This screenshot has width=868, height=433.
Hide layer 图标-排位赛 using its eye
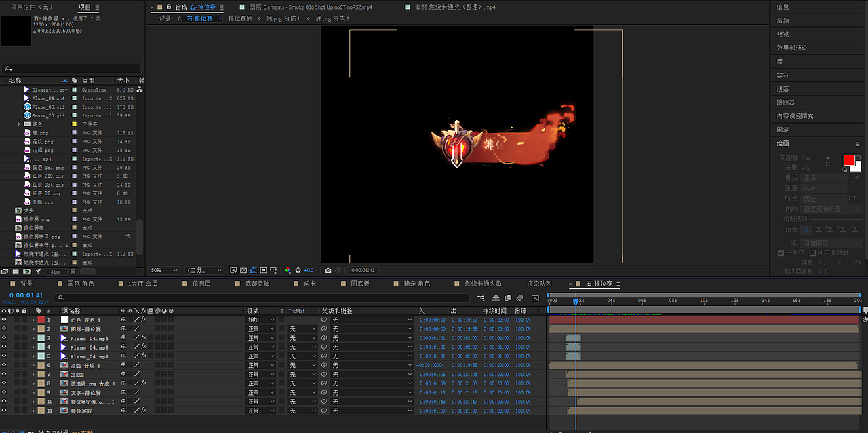pos(4,328)
